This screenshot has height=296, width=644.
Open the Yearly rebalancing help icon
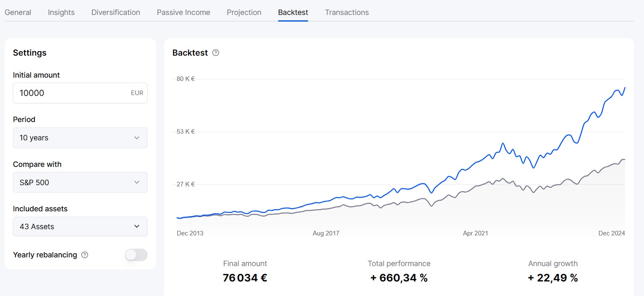tap(85, 255)
